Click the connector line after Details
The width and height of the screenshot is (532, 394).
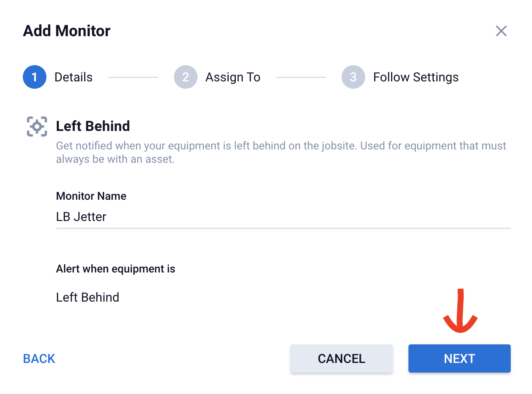click(133, 77)
